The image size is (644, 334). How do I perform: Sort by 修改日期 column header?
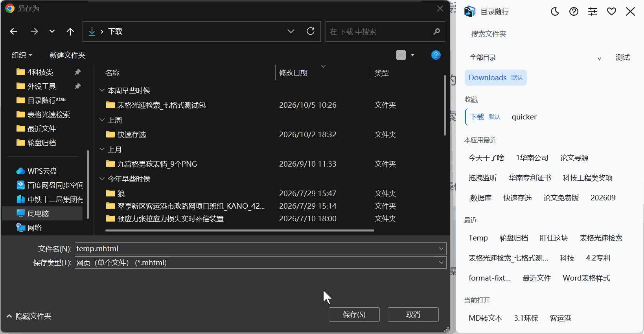click(293, 73)
